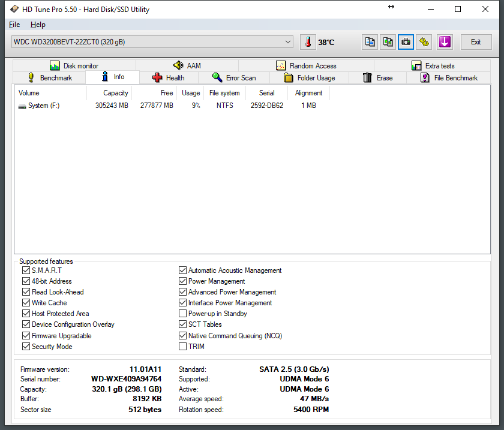This screenshot has height=430, width=504.
Task: Open the File menu
Action: (14, 25)
